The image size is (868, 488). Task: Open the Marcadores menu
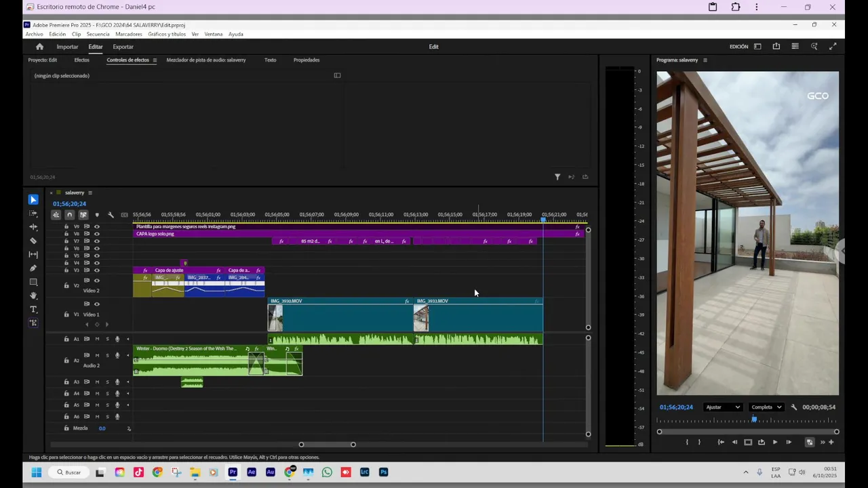(x=129, y=34)
